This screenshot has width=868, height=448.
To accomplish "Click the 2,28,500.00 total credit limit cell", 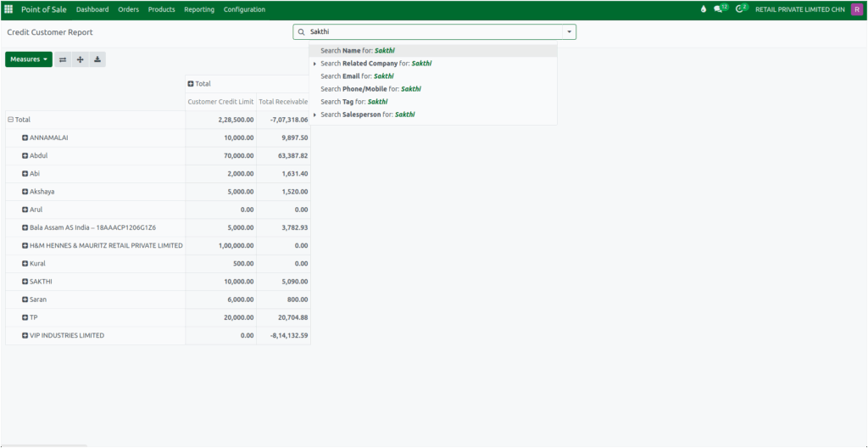I will (x=221, y=120).
